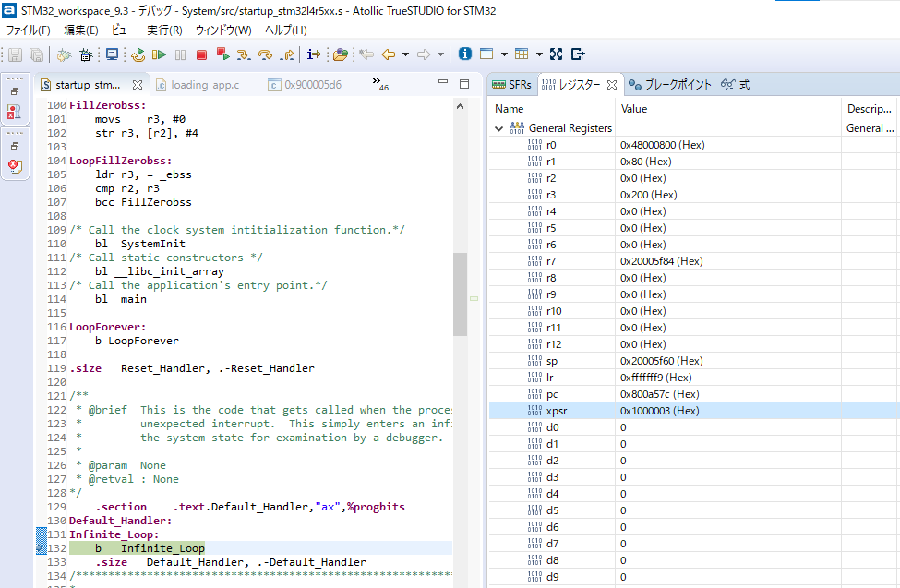900x588 pixels.
Task: Terminate the debug session
Action: tap(201, 54)
